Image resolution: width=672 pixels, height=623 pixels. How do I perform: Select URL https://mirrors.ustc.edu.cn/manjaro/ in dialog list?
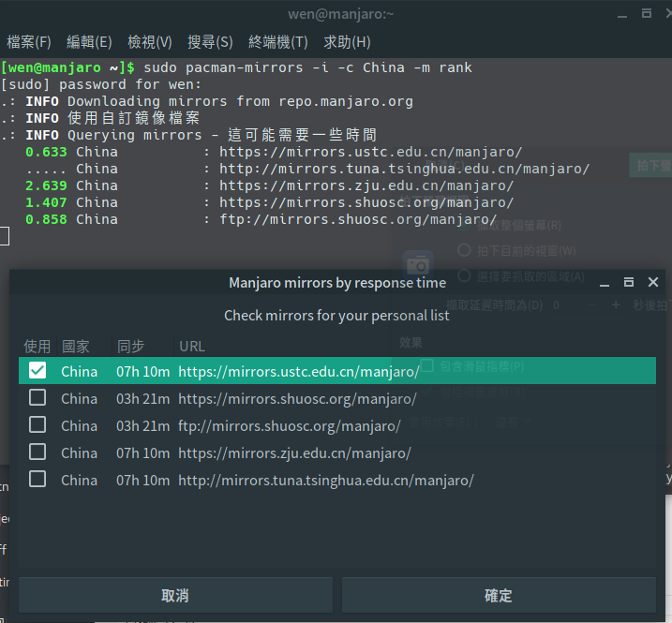coord(299,372)
